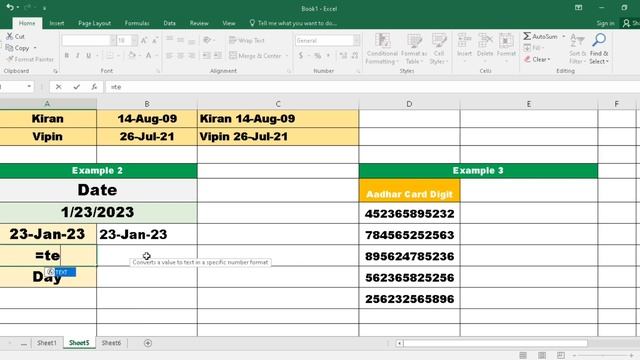Toggle Middle Align in Alignment group
The width and height of the screenshot is (640, 360).
(180, 40)
